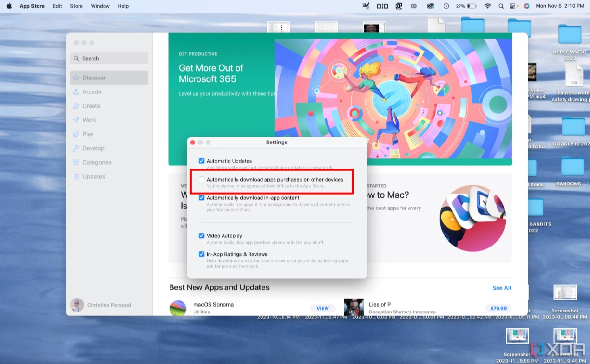Open Spotlight search from the menu bar
This screenshot has height=364, width=590.
click(501, 6)
